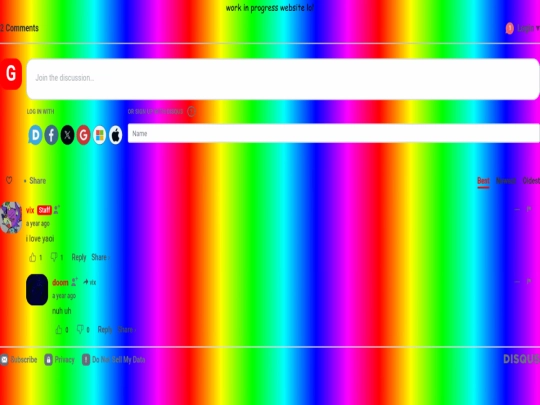Open the Share dropdown on doom's comment
Screen dimensions: 540x405
coord(126,330)
